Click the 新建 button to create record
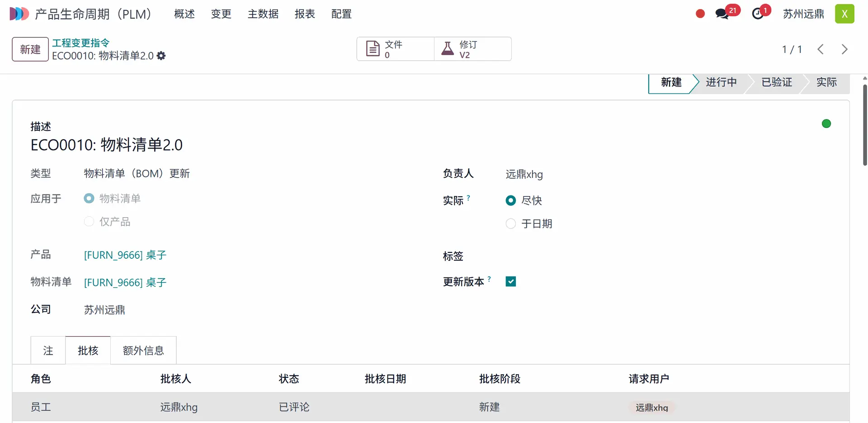The width and height of the screenshot is (868, 423). 30,49
